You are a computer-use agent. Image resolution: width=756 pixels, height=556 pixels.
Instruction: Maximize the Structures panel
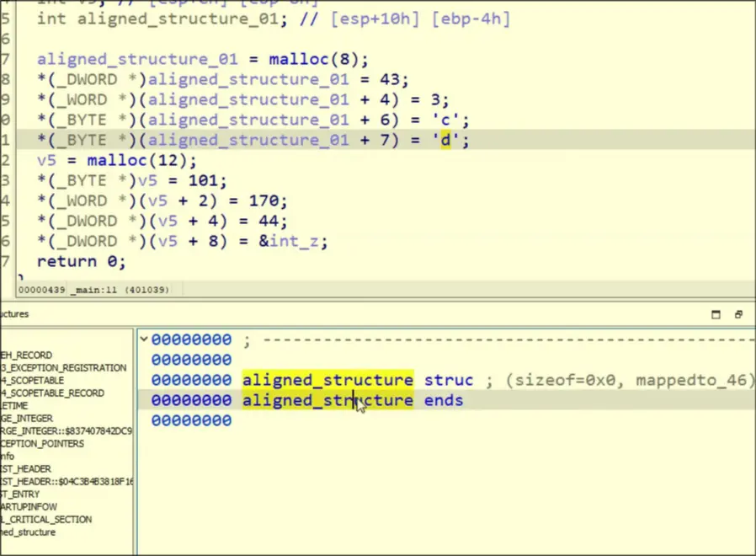[x=716, y=314]
